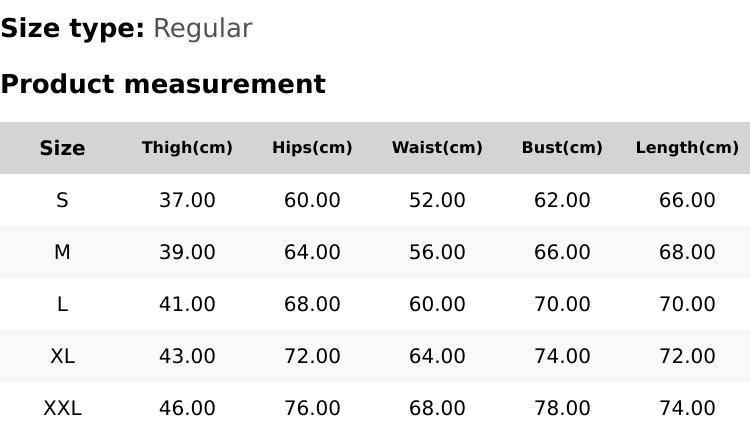750x434 pixels.
Task: Select the XL size row label
Action: [x=62, y=356]
